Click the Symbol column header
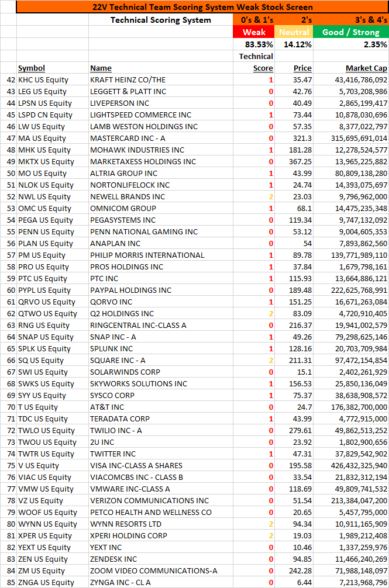This screenshot has height=588, width=389. coord(32,68)
